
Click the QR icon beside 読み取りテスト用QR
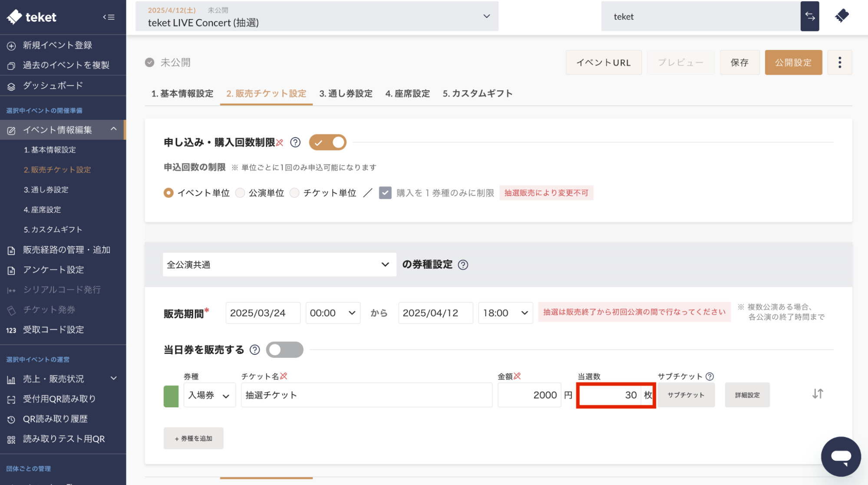click(x=11, y=439)
